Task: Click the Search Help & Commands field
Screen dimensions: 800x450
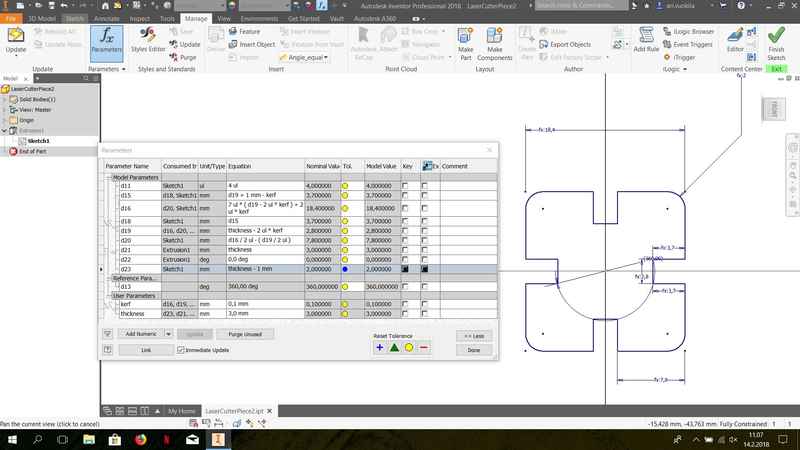Action: click(x=581, y=6)
